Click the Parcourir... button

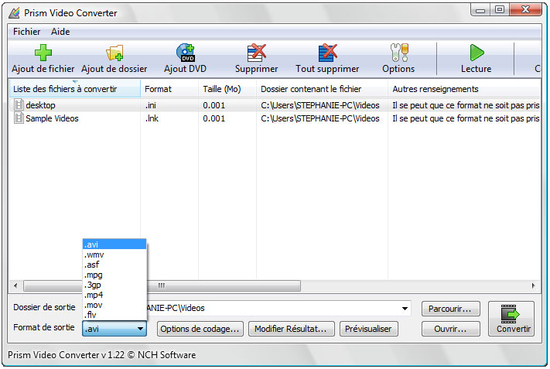click(451, 309)
